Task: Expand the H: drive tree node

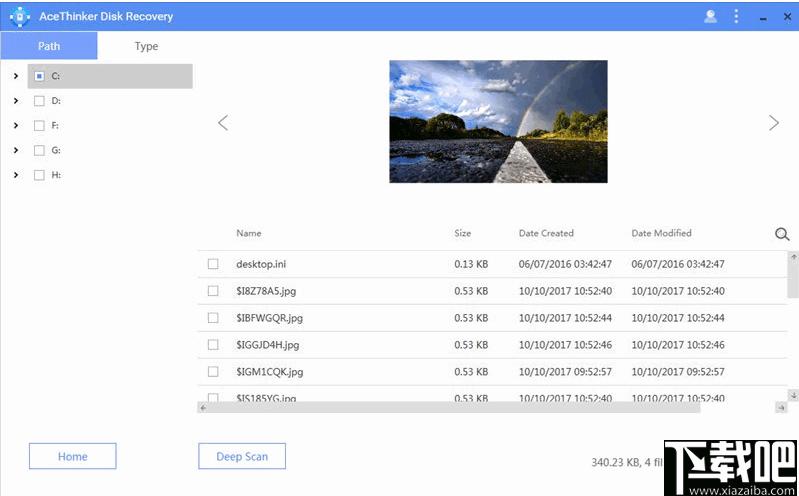Action: pyautogui.click(x=16, y=175)
